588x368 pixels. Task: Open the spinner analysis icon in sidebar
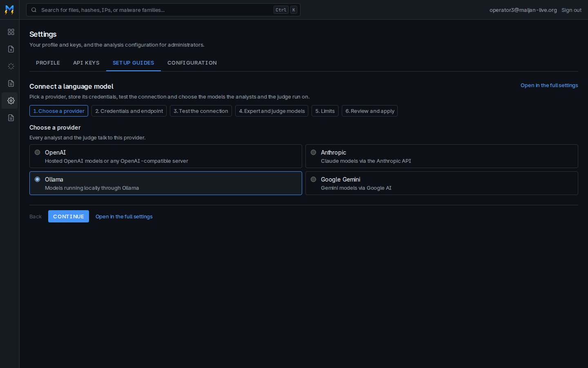[x=11, y=66]
